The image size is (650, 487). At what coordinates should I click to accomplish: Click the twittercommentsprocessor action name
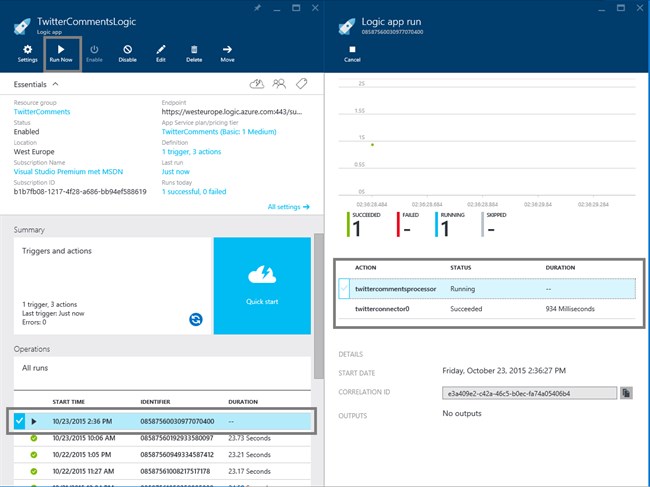[395, 289]
